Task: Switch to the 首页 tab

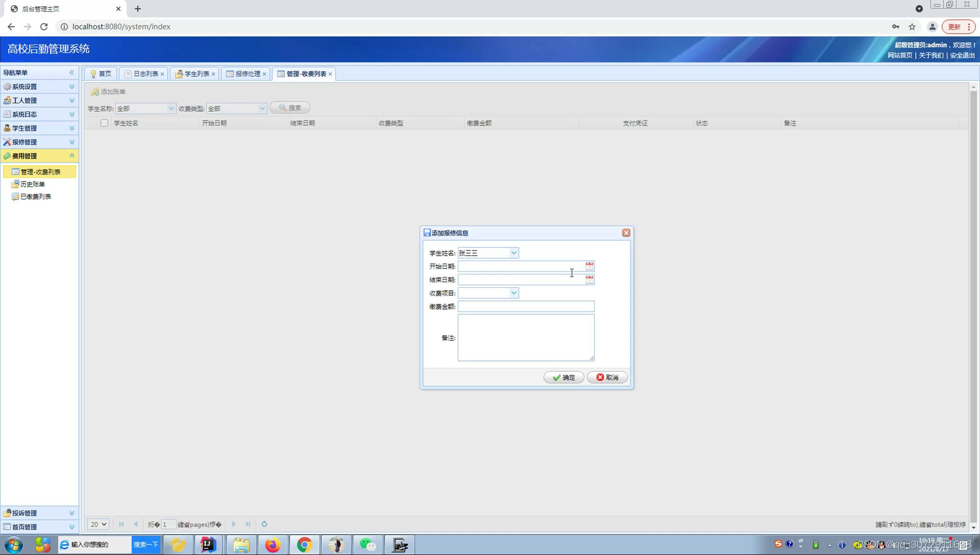Action: tap(101, 74)
